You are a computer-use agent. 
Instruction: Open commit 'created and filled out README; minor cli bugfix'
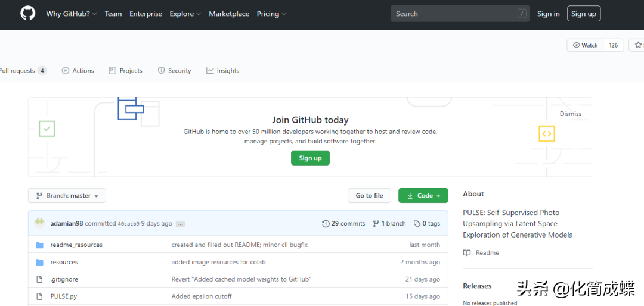point(240,245)
